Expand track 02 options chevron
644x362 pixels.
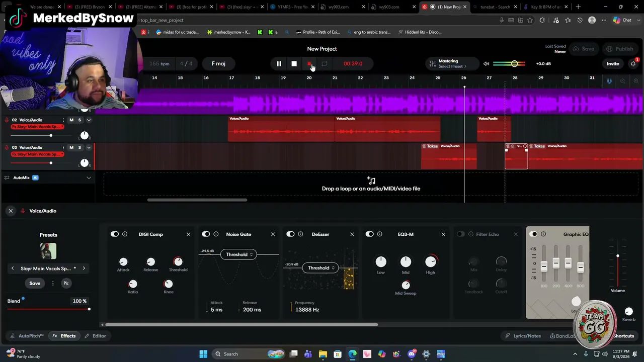point(89,120)
